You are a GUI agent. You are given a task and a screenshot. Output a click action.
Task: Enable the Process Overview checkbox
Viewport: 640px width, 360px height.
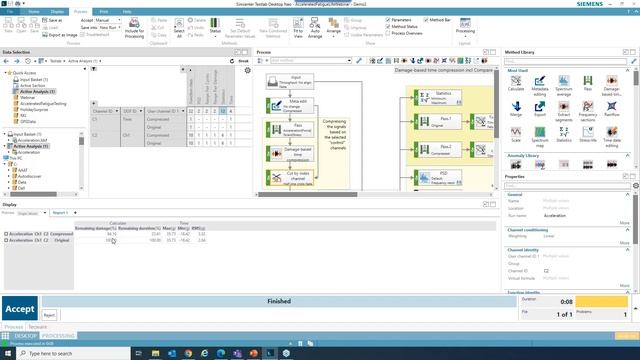pos(388,33)
